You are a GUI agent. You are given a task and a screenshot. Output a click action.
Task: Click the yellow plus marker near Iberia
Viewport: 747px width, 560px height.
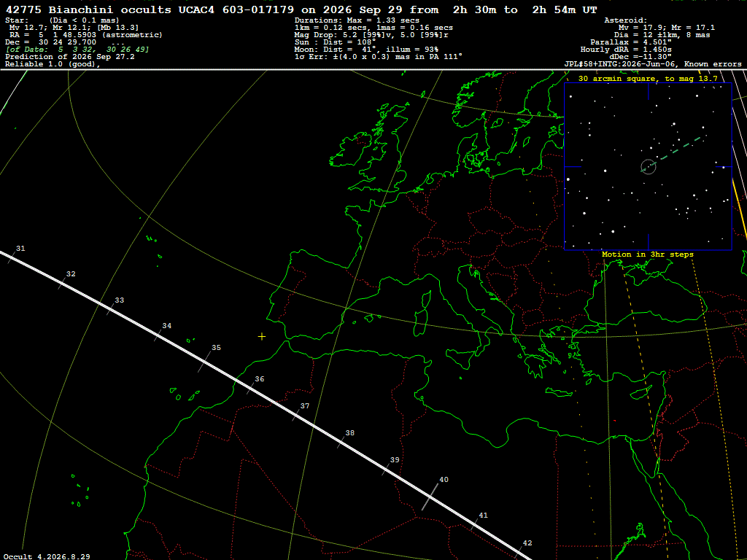(x=262, y=337)
